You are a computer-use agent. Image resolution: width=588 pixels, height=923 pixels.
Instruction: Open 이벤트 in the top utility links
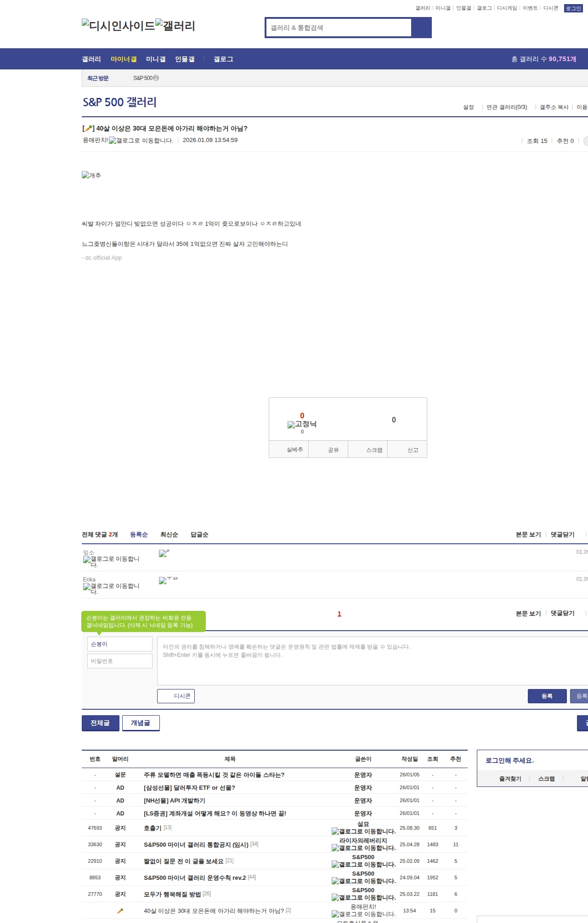(x=530, y=8)
